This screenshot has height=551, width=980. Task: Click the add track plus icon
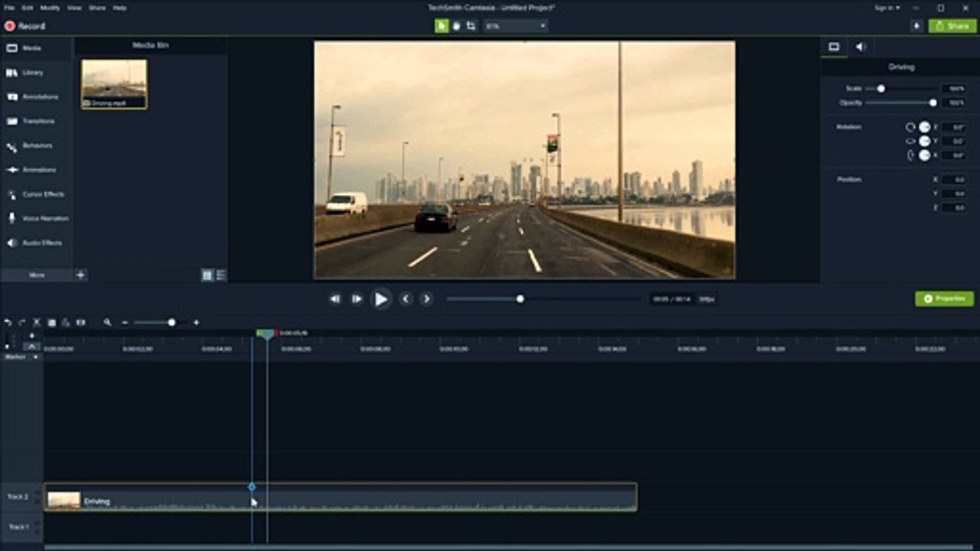(x=31, y=336)
